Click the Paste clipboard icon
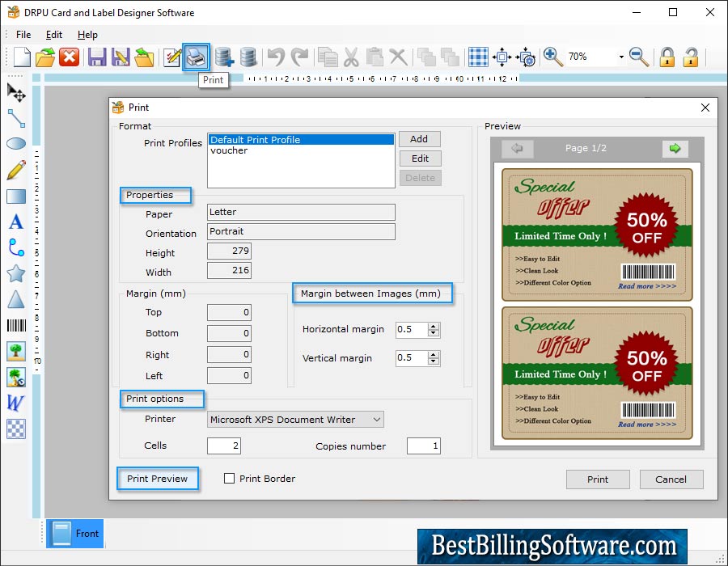Image resolution: width=728 pixels, height=566 pixels. 375,57
